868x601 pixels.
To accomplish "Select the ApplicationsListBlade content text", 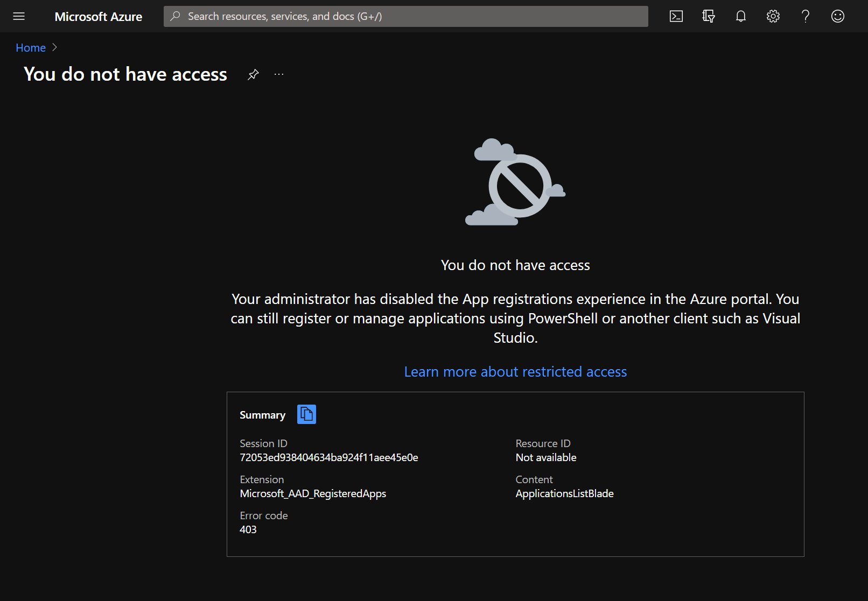I will pos(564,493).
